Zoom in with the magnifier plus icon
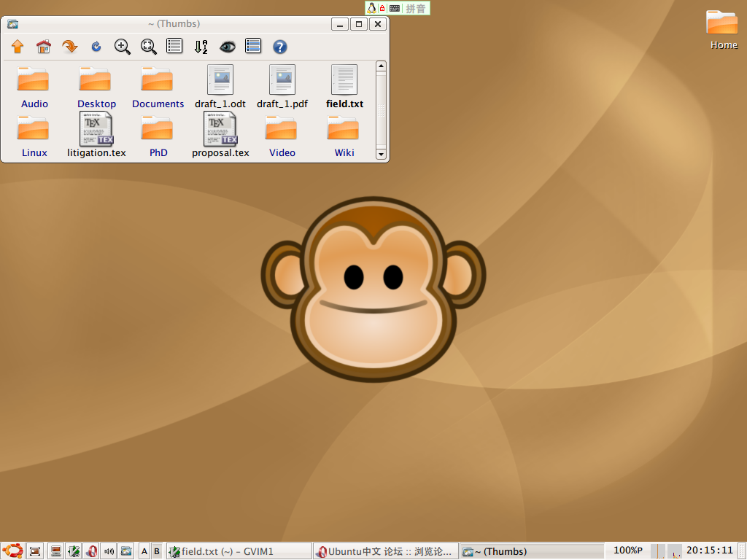747x560 pixels. pos(123,47)
